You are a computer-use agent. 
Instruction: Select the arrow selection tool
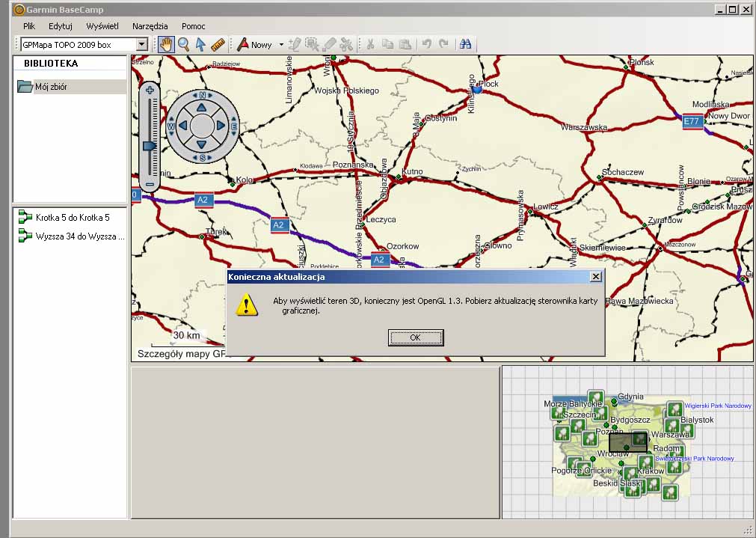coord(200,44)
